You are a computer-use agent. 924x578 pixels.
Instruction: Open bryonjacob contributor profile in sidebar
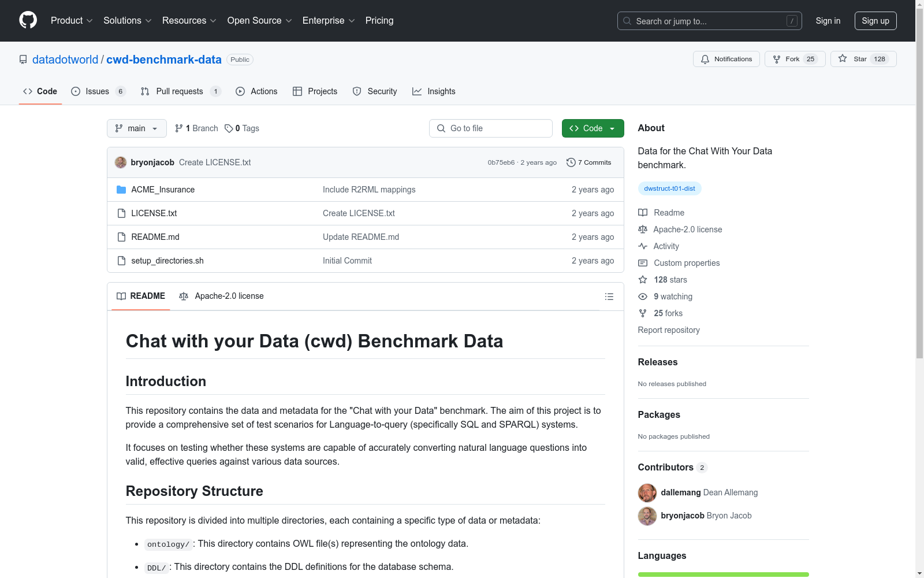click(683, 516)
